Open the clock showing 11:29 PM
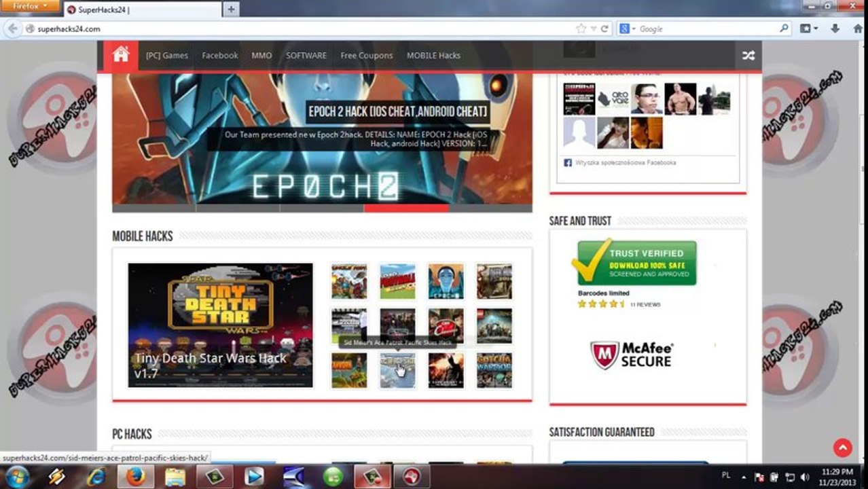Image resolution: width=868 pixels, height=489 pixels. (837, 476)
